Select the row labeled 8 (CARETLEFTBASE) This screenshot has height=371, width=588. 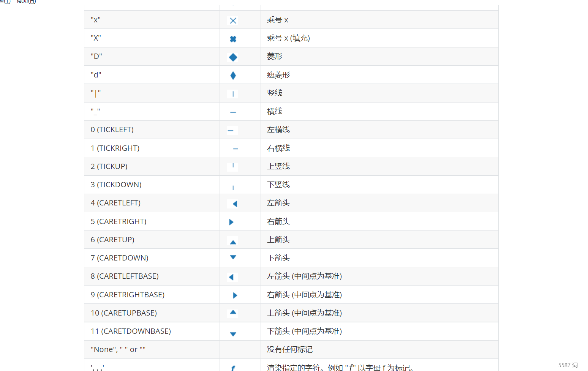125,276
